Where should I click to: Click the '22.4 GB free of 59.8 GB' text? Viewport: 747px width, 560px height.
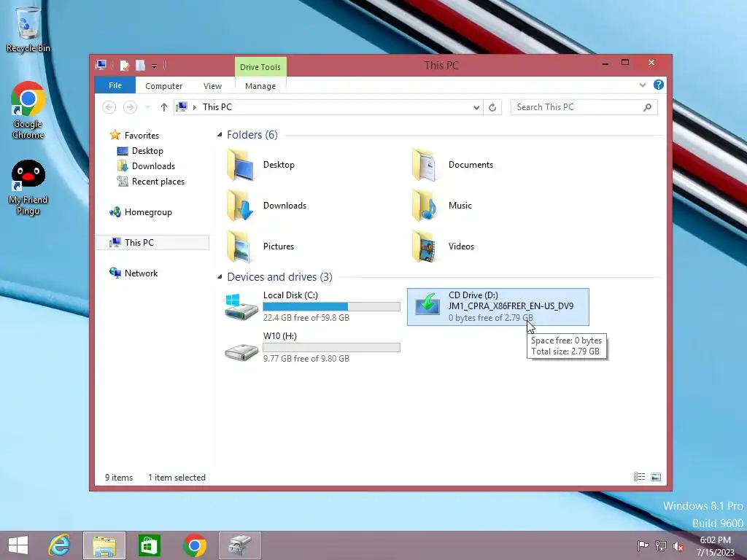pyautogui.click(x=306, y=318)
